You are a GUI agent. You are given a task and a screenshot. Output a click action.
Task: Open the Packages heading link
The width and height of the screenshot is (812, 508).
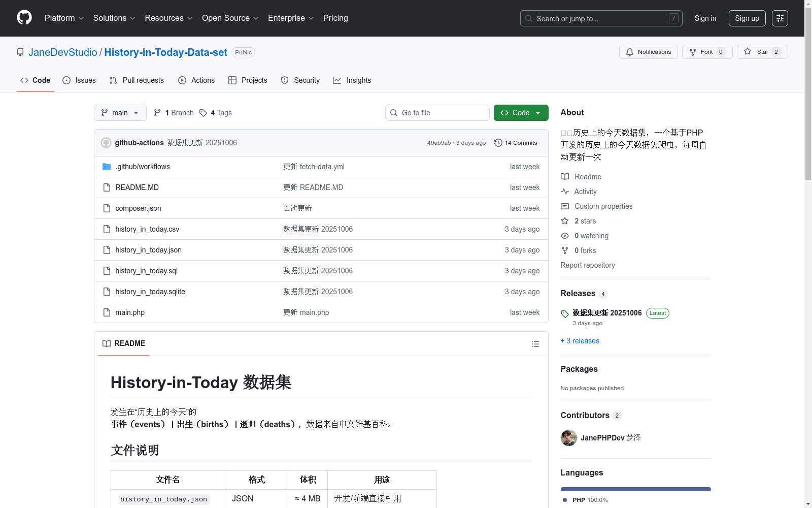pyautogui.click(x=579, y=369)
